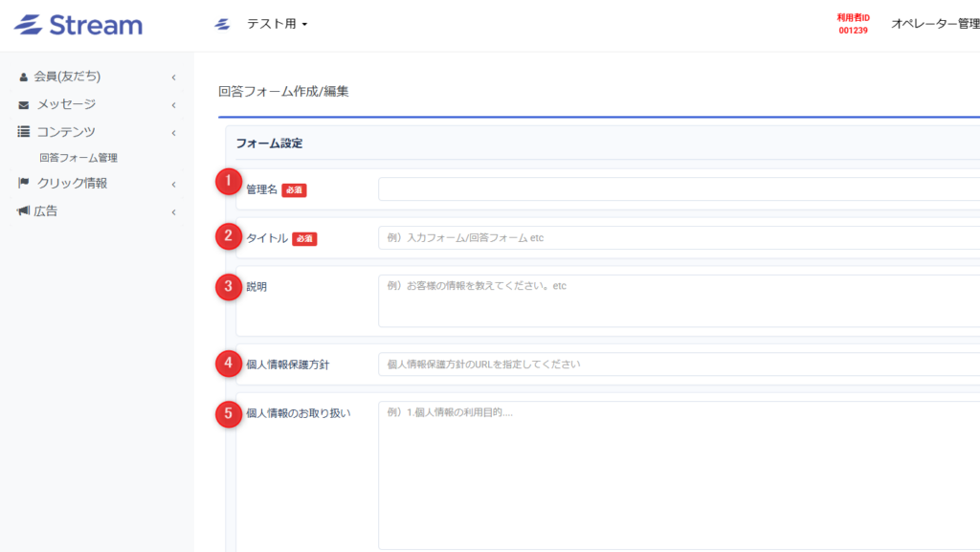Open the テスト用 account dropdown
The image size is (980, 552).
[277, 24]
